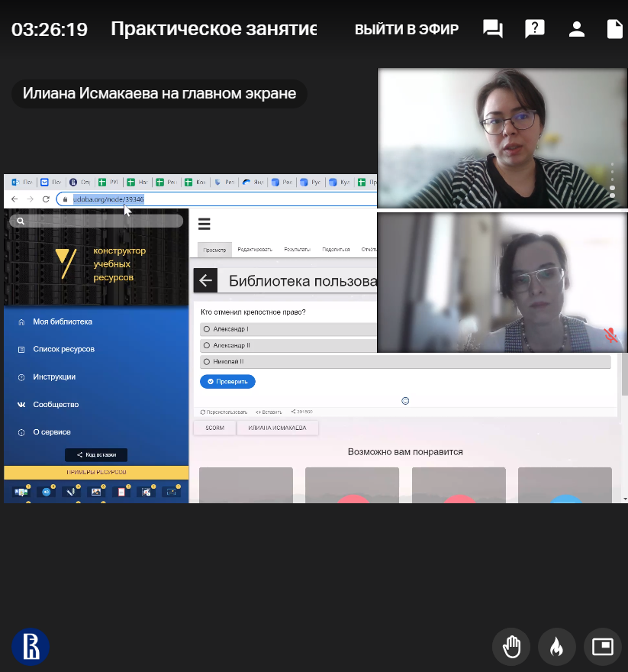
Task: Expand the hamburger menu on page
Action: tap(204, 224)
